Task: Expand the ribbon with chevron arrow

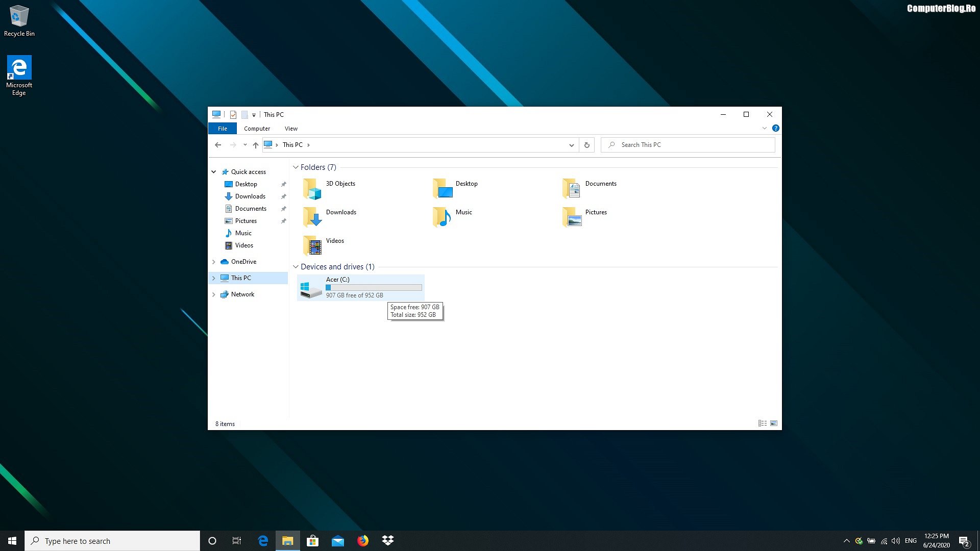Action: click(x=764, y=128)
